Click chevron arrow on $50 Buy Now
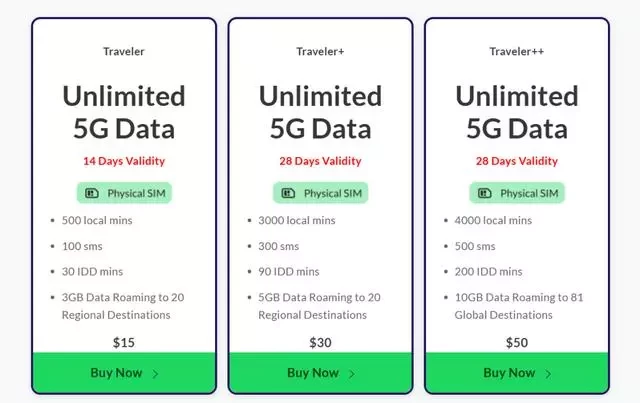The height and width of the screenshot is (403, 640). tap(548, 374)
